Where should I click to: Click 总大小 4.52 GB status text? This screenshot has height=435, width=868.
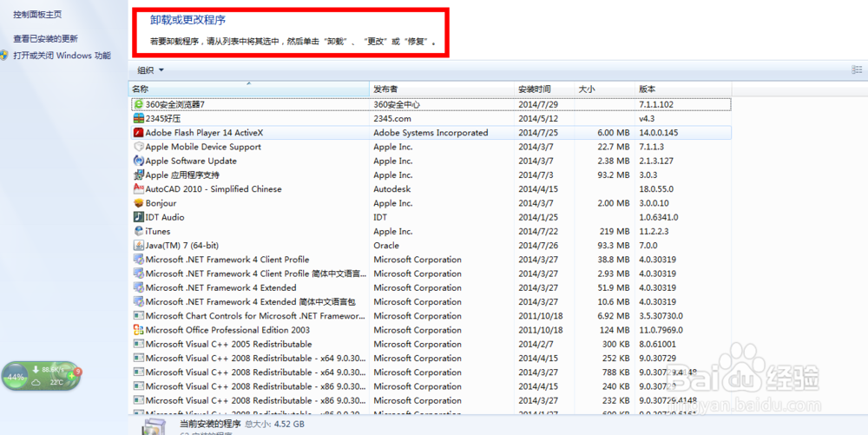274,425
